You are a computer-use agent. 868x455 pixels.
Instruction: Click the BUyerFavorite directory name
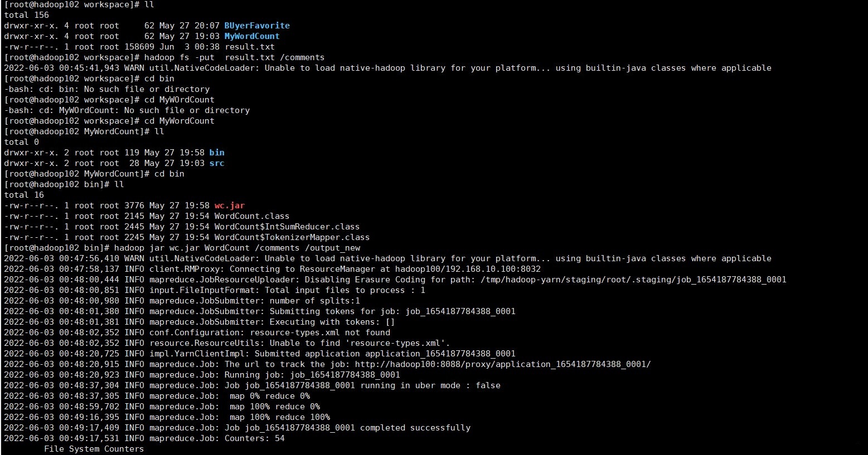click(x=257, y=26)
